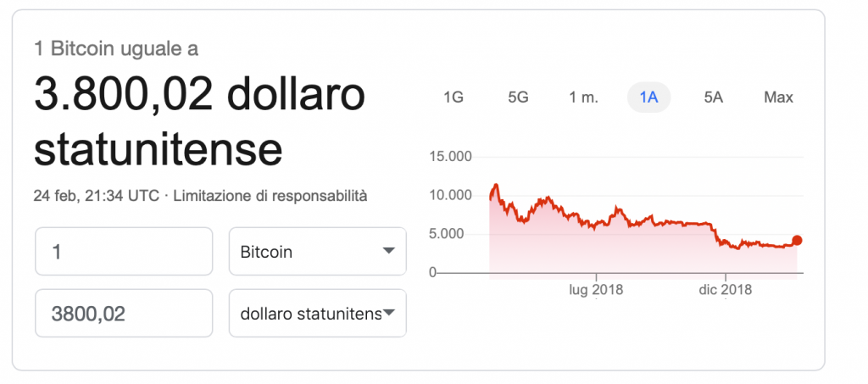Click the 1 Bitcoin uguale a text
The image size is (868, 384).
pyautogui.click(x=116, y=48)
